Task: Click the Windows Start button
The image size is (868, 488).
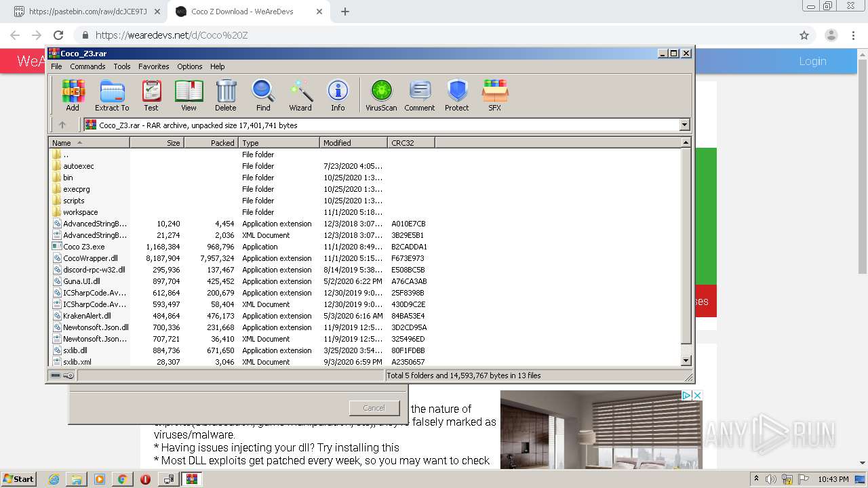Action: click(19, 479)
